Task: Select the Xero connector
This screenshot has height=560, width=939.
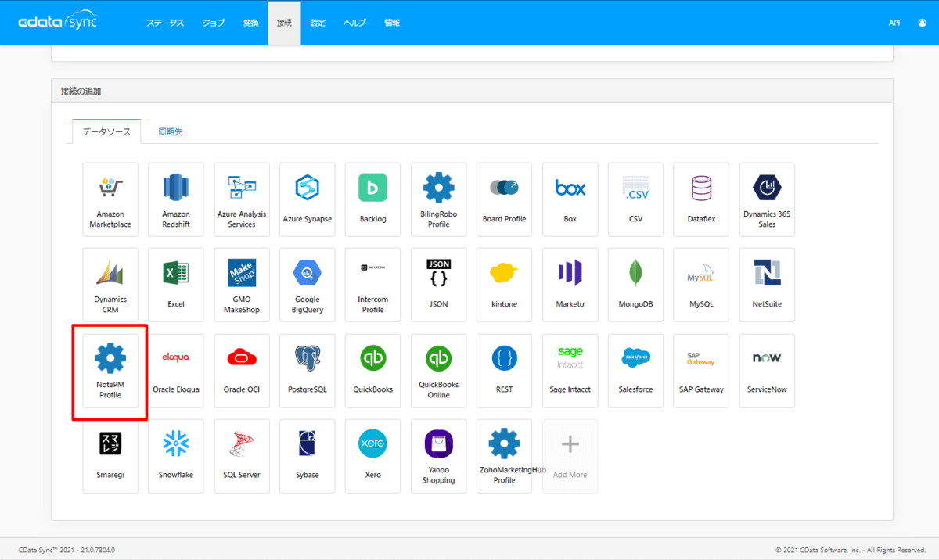Action: (x=373, y=456)
